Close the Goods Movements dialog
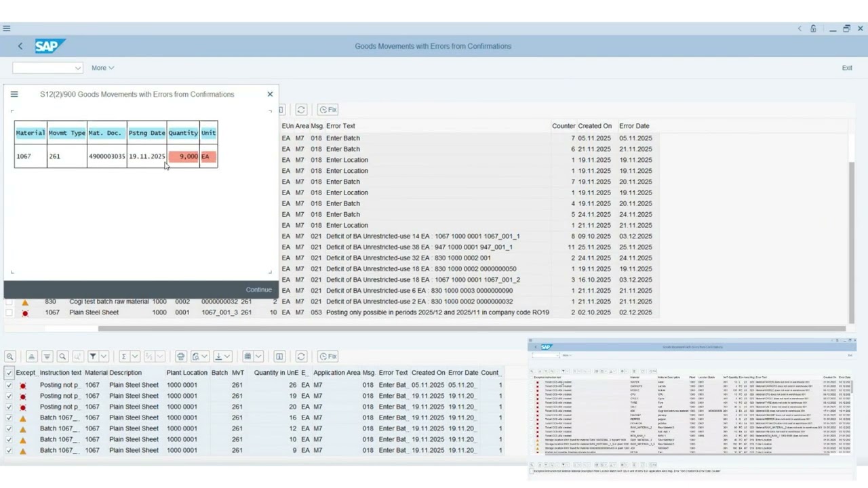Viewport: 868px width, 488px height. (270, 94)
